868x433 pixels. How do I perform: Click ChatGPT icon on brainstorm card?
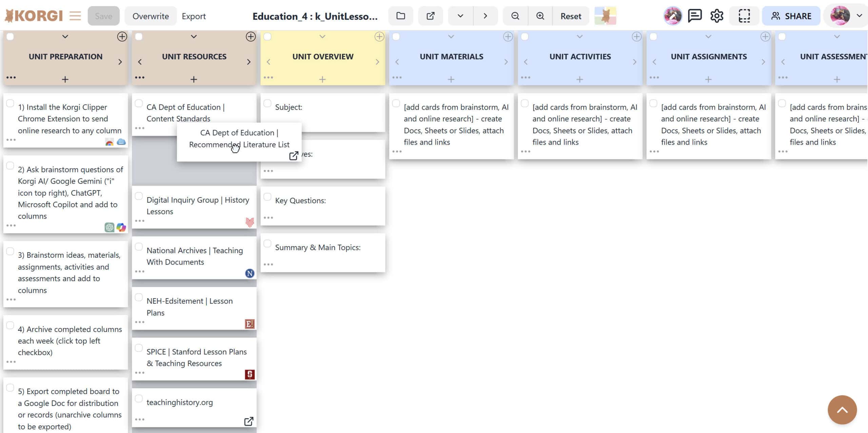pyautogui.click(x=109, y=227)
